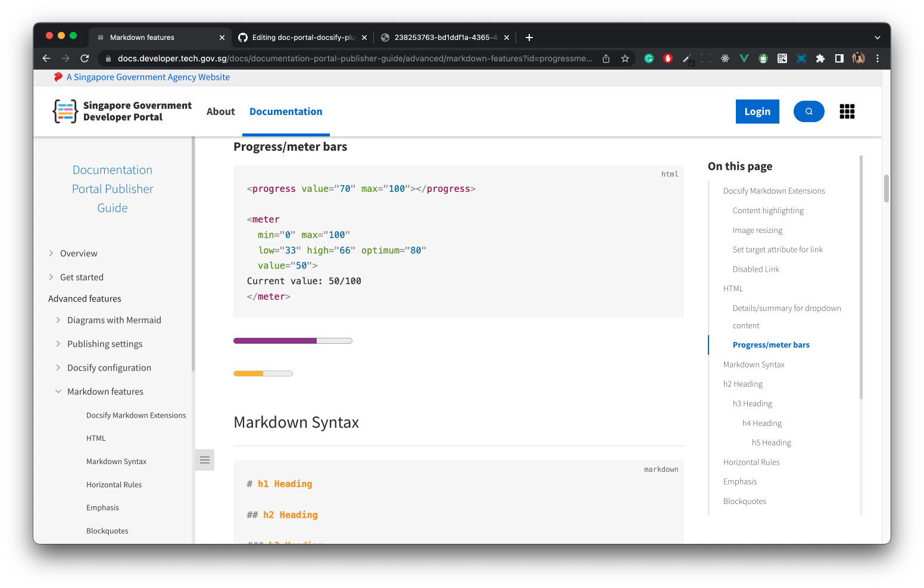924x588 pixels.
Task: Bookmark this page with the star icon
Action: [625, 58]
